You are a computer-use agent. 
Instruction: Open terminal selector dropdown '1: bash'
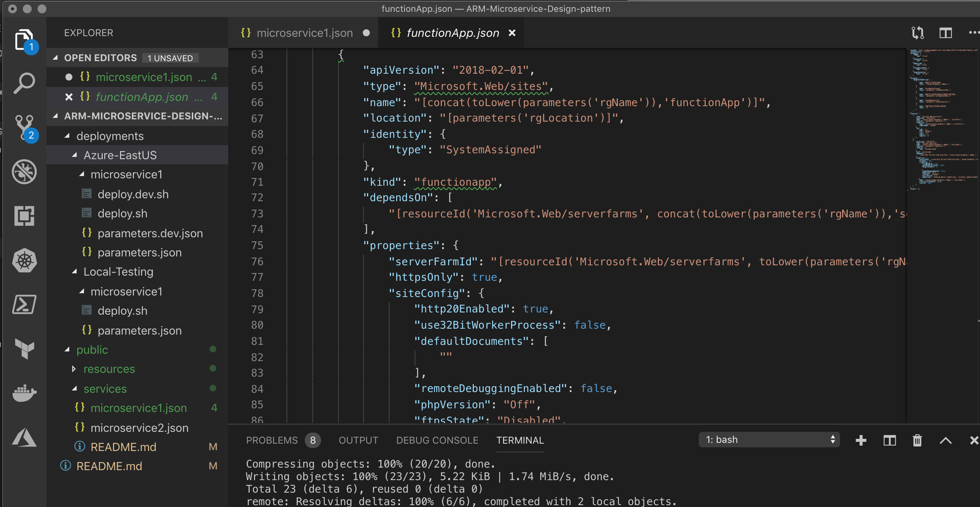pyautogui.click(x=769, y=440)
